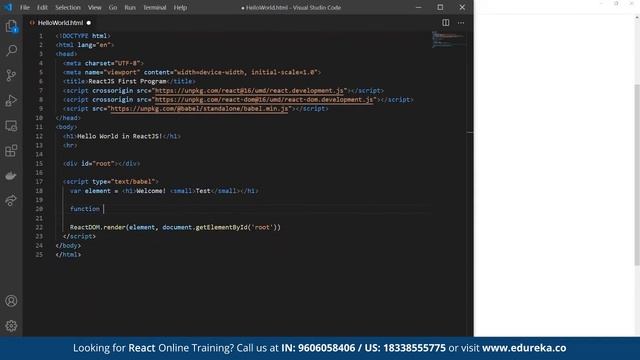Screen dimensions: 640x360
Task: Click the meta viewport line
Action: point(192,72)
